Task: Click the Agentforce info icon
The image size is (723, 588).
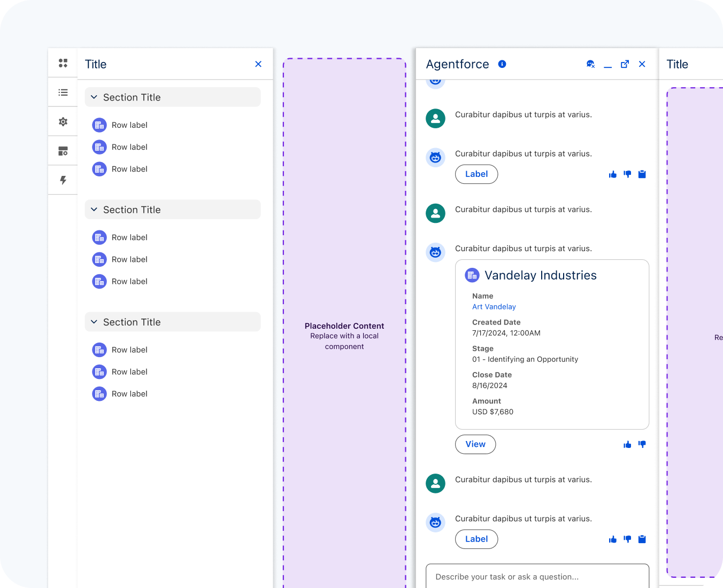Action: click(502, 64)
